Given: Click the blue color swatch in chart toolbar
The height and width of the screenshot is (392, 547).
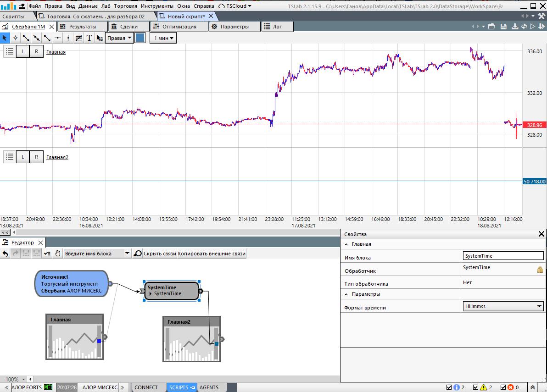Looking at the screenshot, I should [x=140, y=38].
